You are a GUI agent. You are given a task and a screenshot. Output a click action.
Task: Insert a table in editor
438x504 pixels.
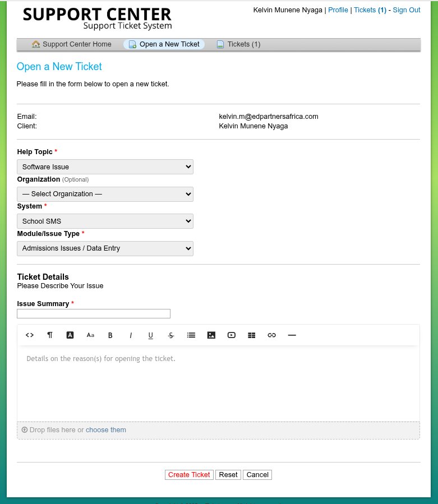click(251, 335)
